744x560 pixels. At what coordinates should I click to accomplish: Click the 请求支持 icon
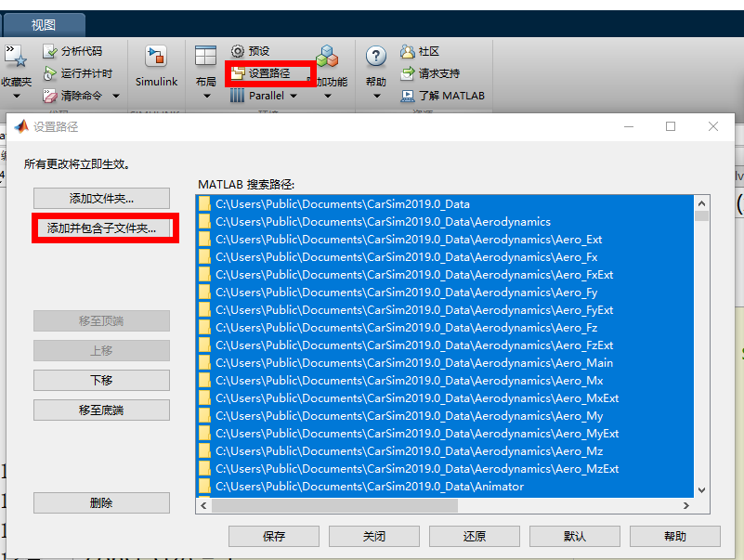[x=408, y=73]
